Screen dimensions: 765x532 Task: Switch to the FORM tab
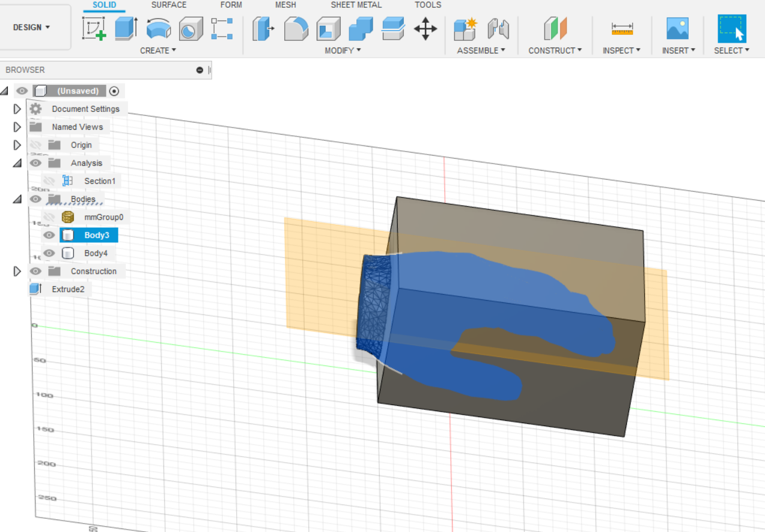coord(231,5)
